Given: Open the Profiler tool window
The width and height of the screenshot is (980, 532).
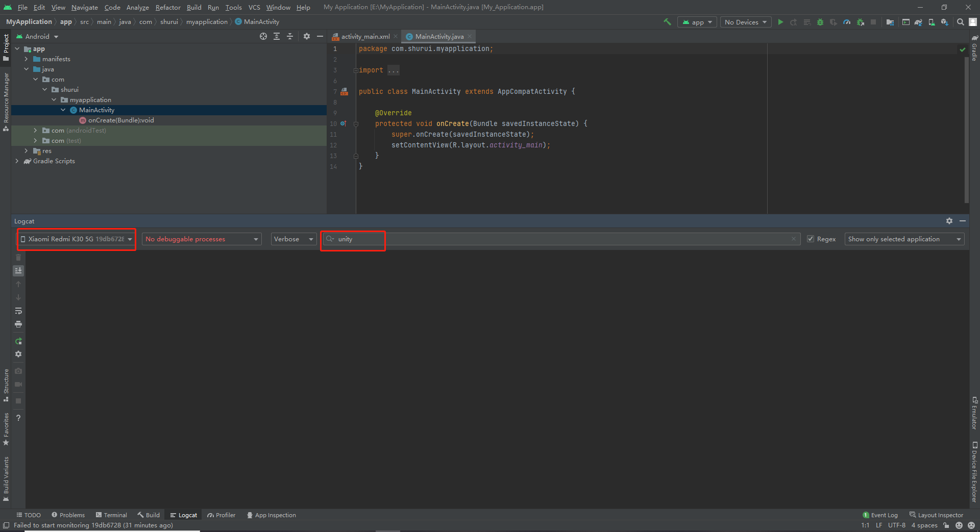Looking at the screenshot, I should click(221, 515).
